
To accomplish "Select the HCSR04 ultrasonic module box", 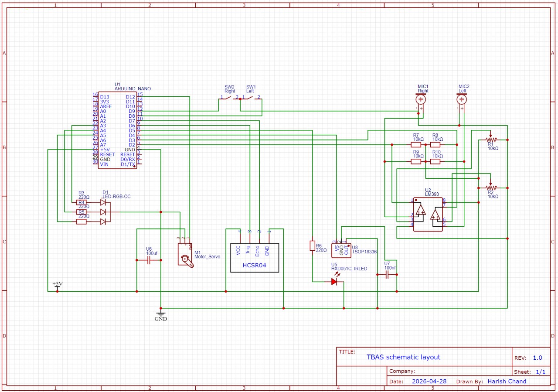I will pos(255,258).
